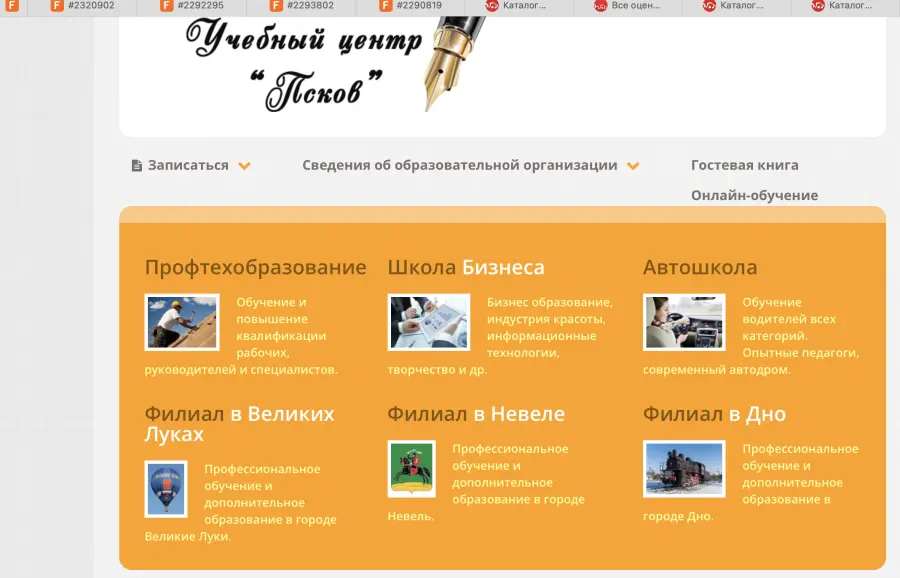
Task: Open the Автошкола heading link
Action: tap(699, 268)
